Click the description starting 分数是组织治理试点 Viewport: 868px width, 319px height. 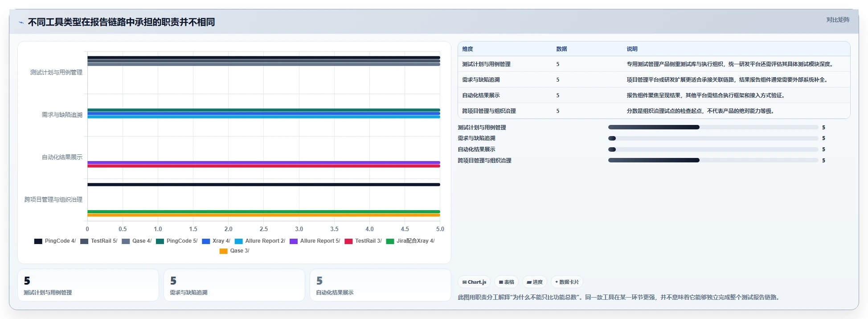[701, 111]
